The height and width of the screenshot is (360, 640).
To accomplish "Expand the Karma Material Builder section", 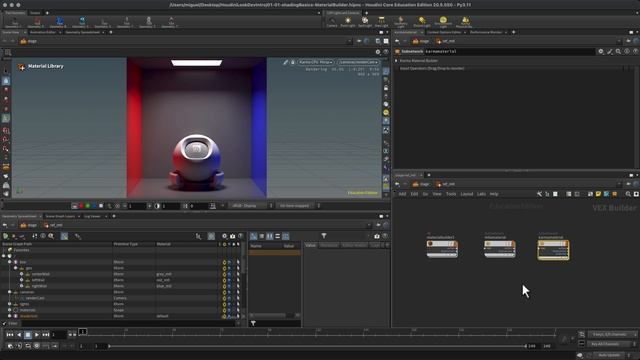I will pos(396,60).
